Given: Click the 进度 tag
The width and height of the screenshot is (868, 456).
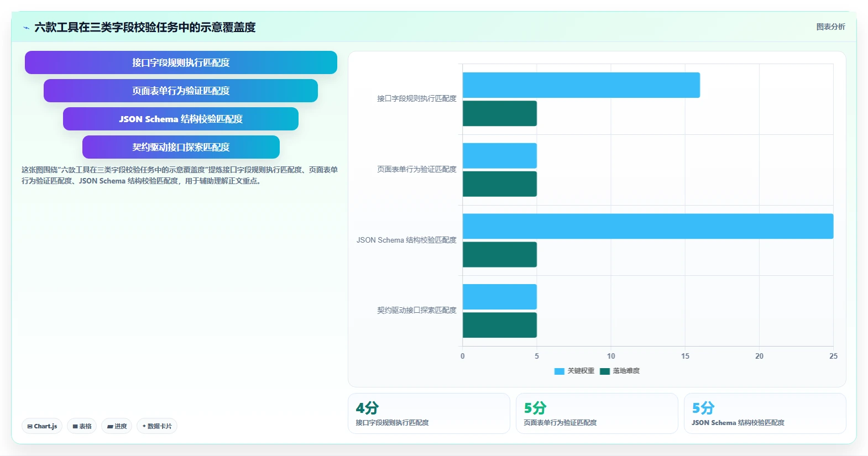Looking at the screenshot, I should tap(117, 426).
